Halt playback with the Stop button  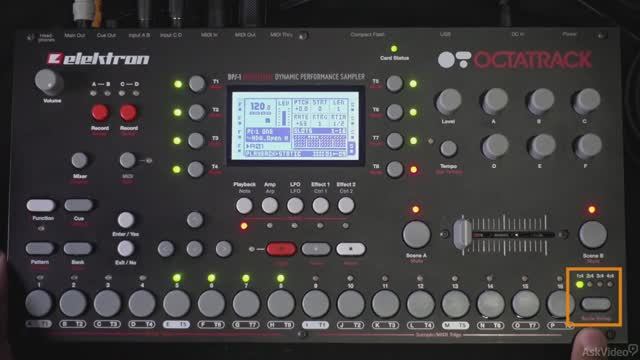pos(351,249)
